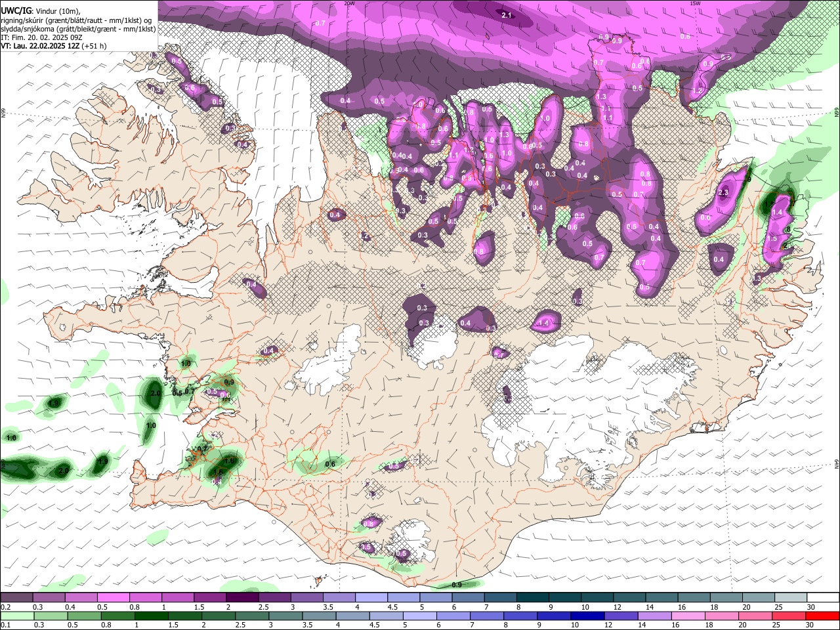This screenshot has width=840, height=630.
Task: Select the 1.5–2 magenta-purple snow swatch
Action: (210, 598)
